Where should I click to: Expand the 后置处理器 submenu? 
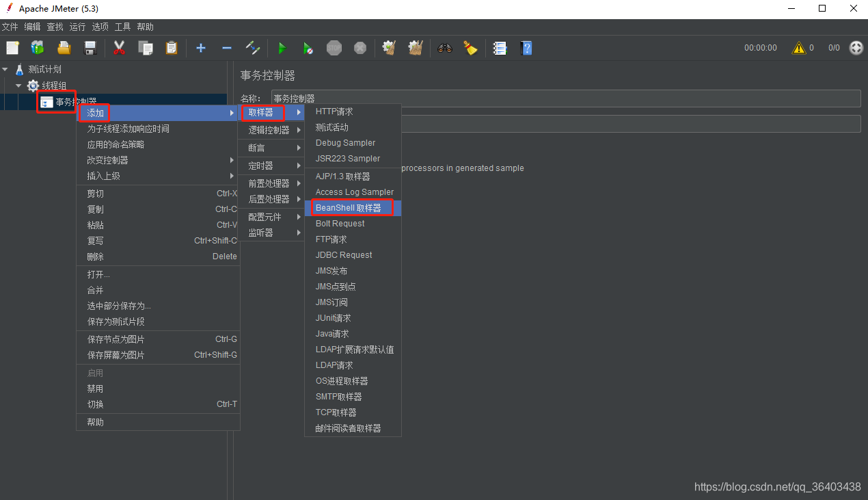point(271,199)
